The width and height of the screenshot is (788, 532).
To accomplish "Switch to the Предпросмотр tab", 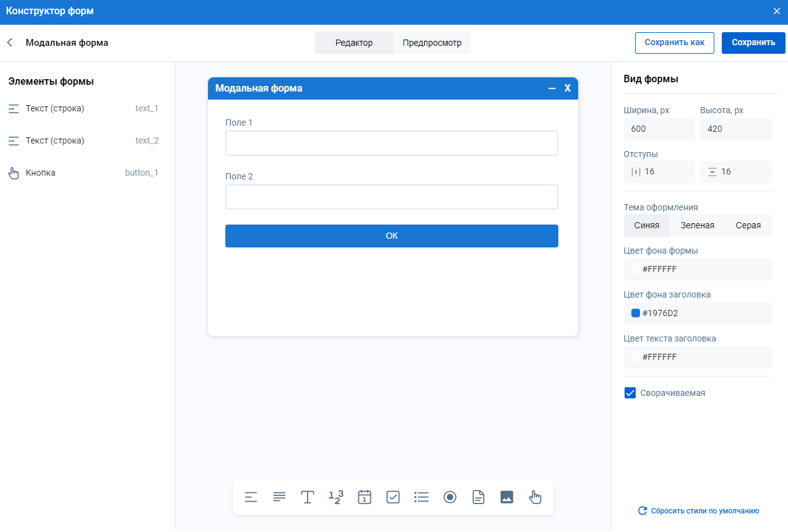I will (432, 43).
